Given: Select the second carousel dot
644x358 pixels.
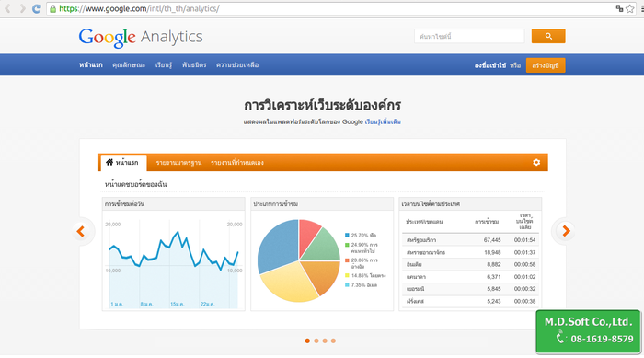Looking at the screenshot, I should tap(316, 341).
